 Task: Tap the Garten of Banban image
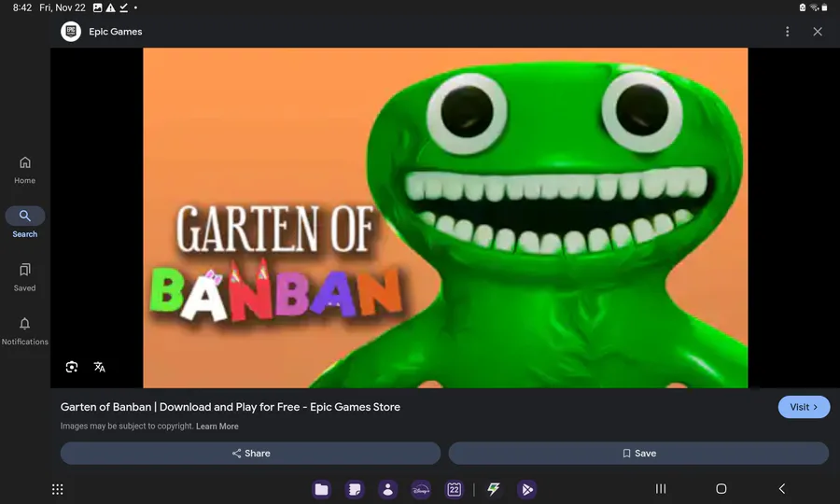pyautogui.click(x=445, y=217)
